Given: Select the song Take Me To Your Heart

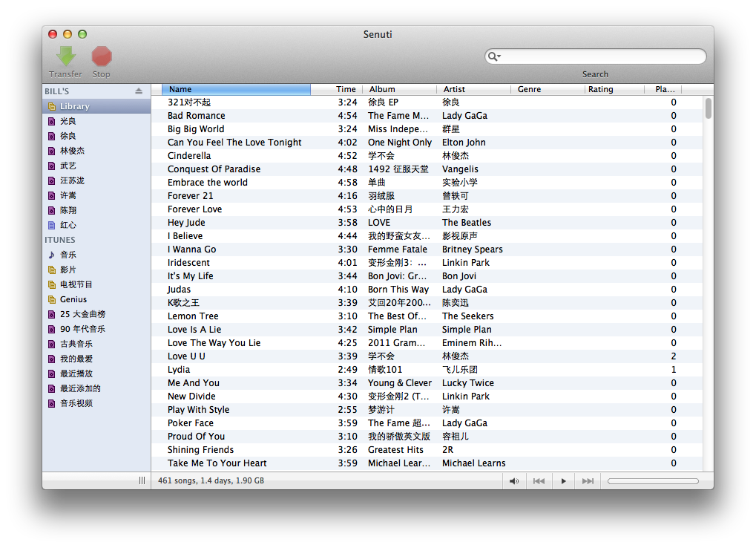Looking at the screenshot, I should (x=427, y=463).
